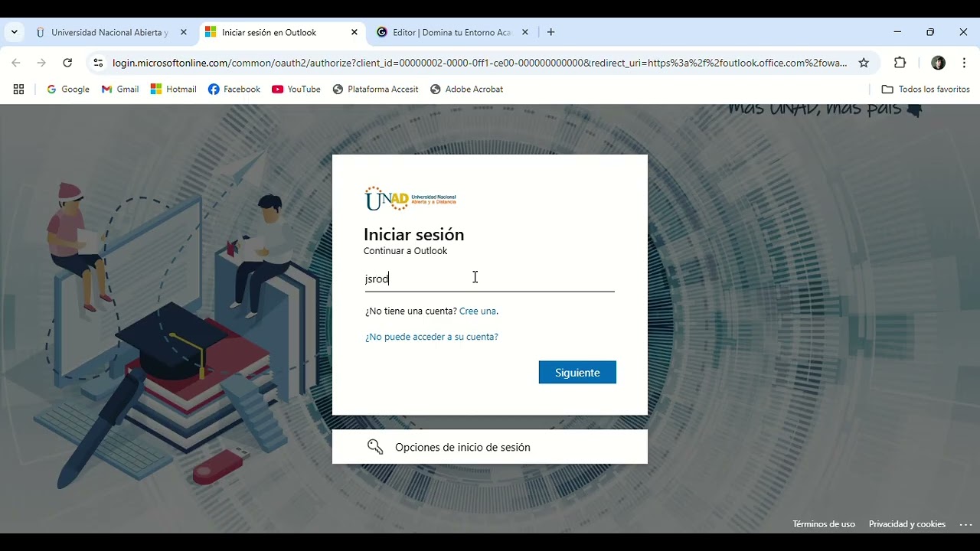Open Chrome three-dot menu
This screenshot has width=980, height=551.
pos(964,63)
